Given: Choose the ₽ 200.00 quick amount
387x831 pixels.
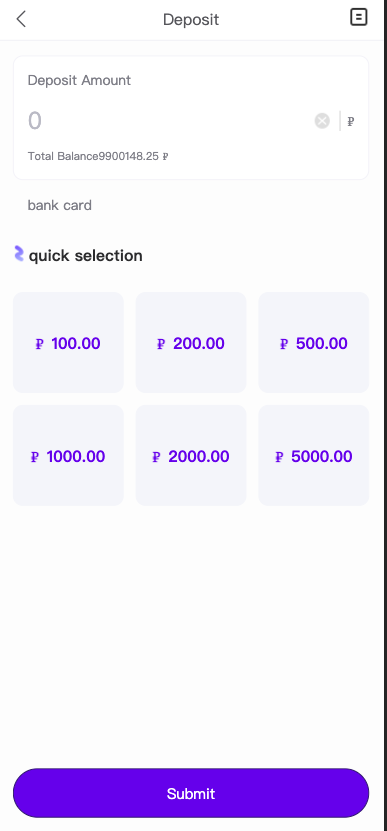Looking at the screenshot, I should [191, 342].
